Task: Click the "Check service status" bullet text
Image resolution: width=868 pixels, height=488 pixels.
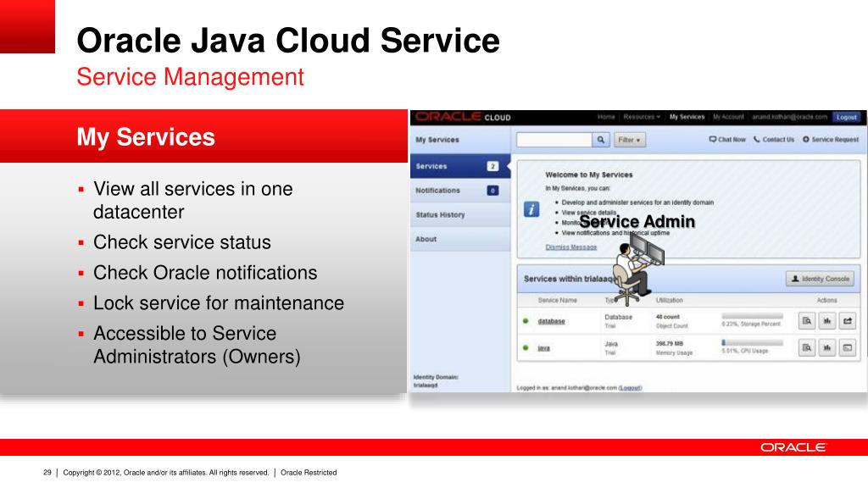Action: coord(182,242)
